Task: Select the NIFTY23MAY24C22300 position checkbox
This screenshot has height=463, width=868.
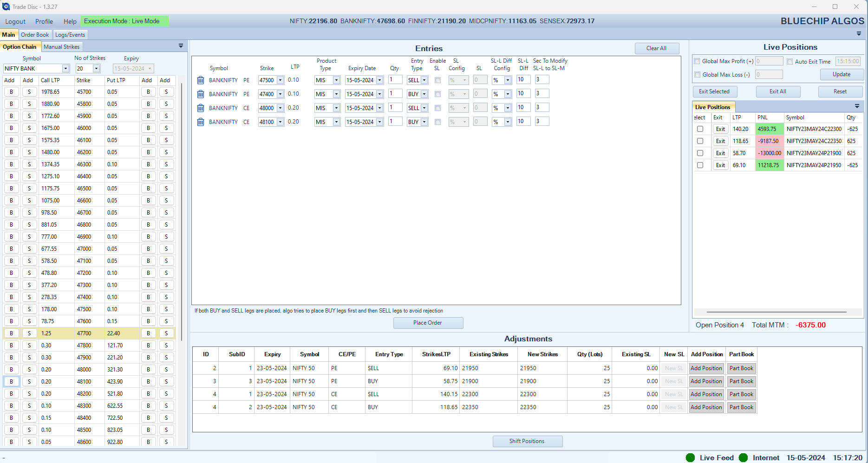Action: point(700,129)
